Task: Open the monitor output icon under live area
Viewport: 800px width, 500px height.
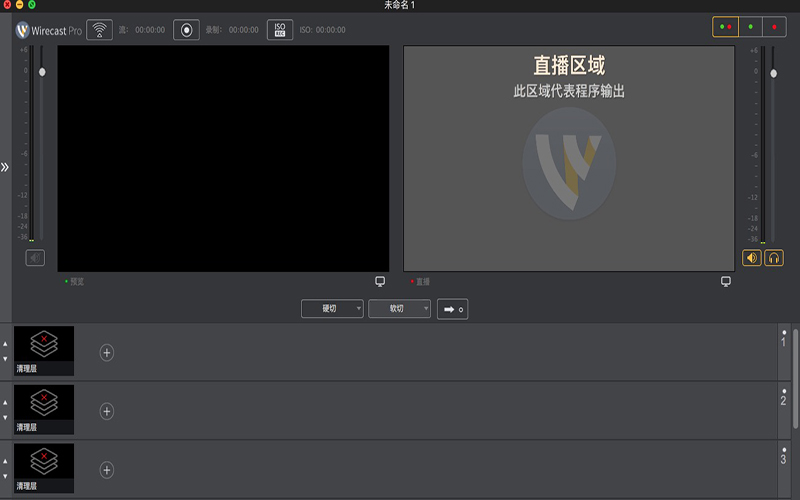Action: tap(726, 281)
